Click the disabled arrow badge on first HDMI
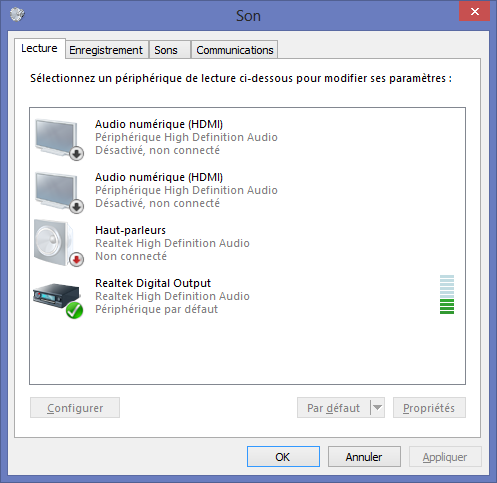Image resolution: width=497 pixels, height=483 pixels. point(77,154)
